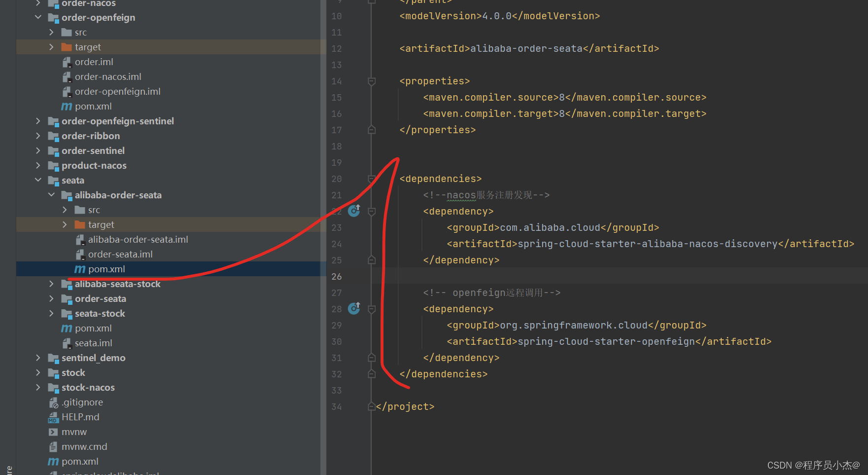Fold the dependencies block at line 20
This screenshot has width=868, height=475.
(372, 179)
